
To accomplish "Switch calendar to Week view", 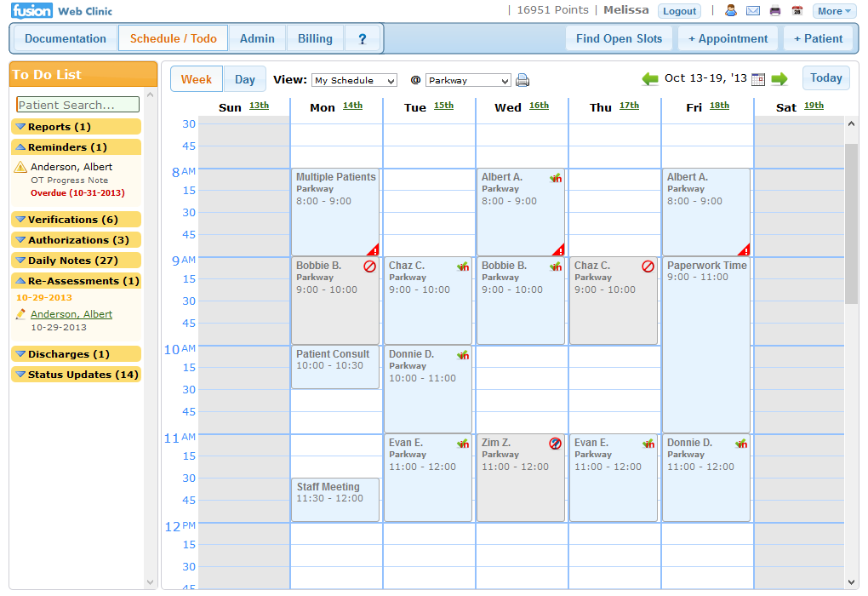I will [197, 79].
